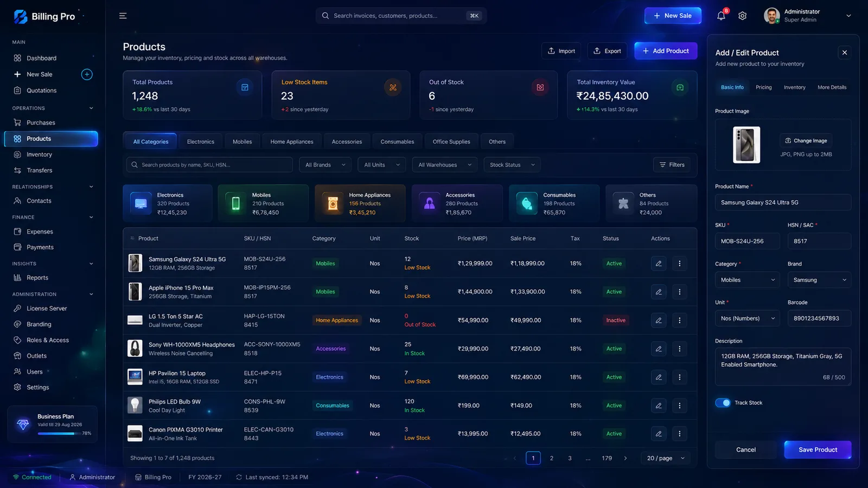Open the All Brands filter dropdown
868x488 pixels.
pos(325,165)
